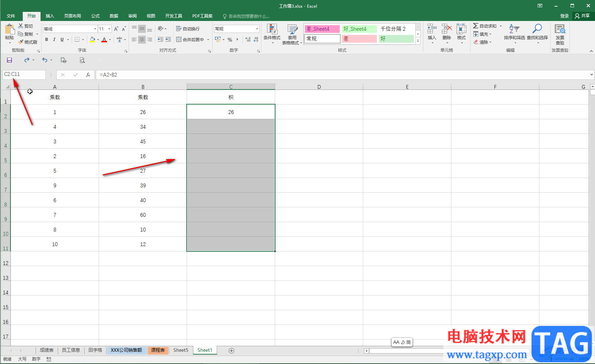Screen dimensions: 595x364
Task: Open print preview magnifier page icon
Action: pyautogui.click(x=82, y=60)
